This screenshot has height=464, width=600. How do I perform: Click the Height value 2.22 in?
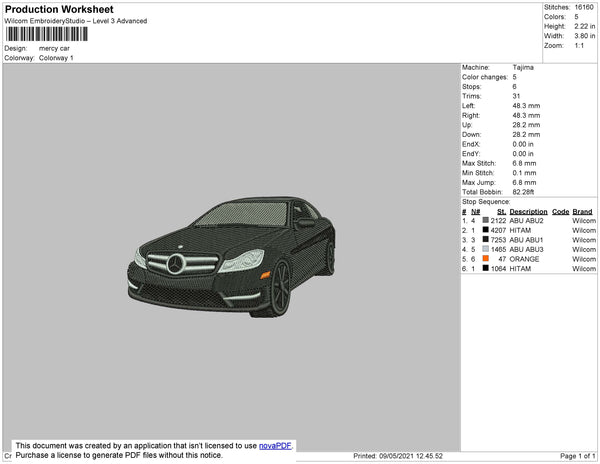tap(585, 26)
